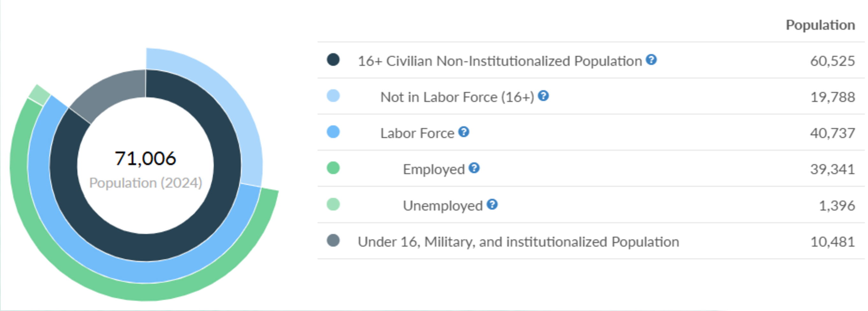This screenshot has width=868, height=311.
Task: Click the Labor Force help question mark
Action: [x=464, y=132]
